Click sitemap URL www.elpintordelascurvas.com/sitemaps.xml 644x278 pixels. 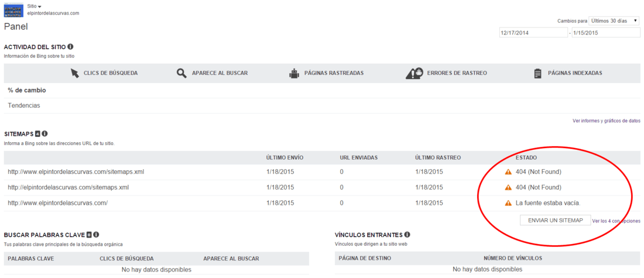tap(76, 171)
